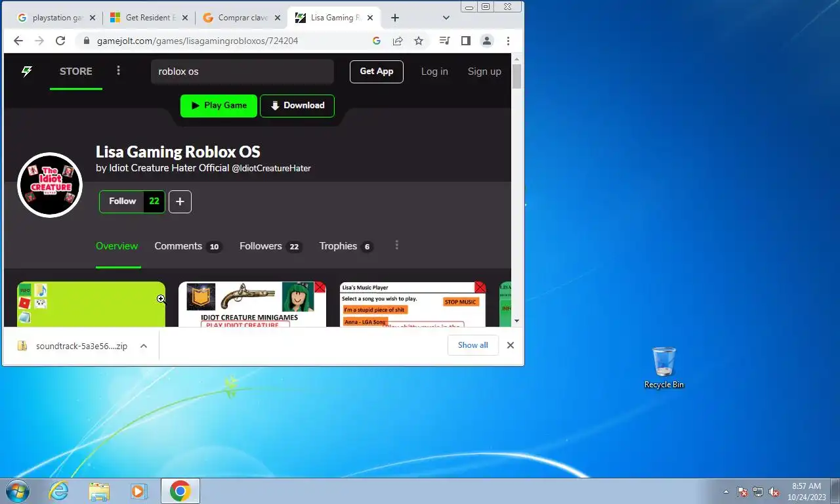
Task: Switch to the Followers tab
Action: [x=270, y=246]
